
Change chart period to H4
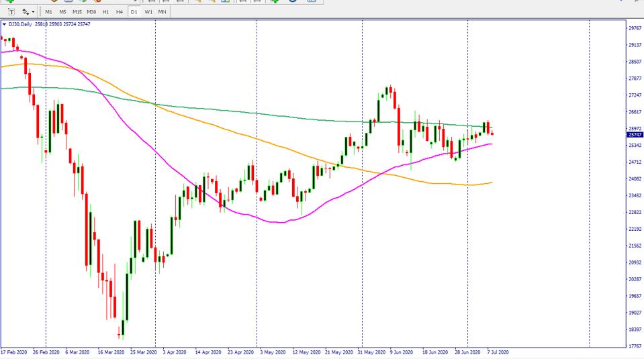120,12
